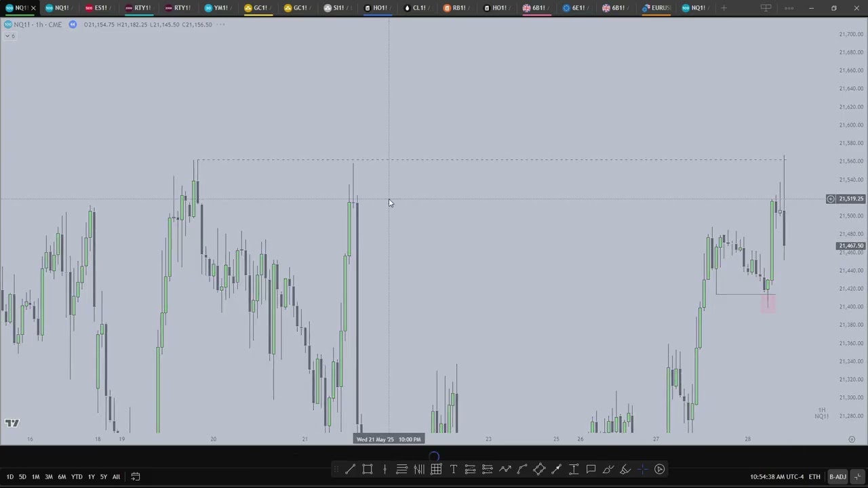Select the measure range tool
This screenshot has width=868, height=488.
tap(574, 469)
